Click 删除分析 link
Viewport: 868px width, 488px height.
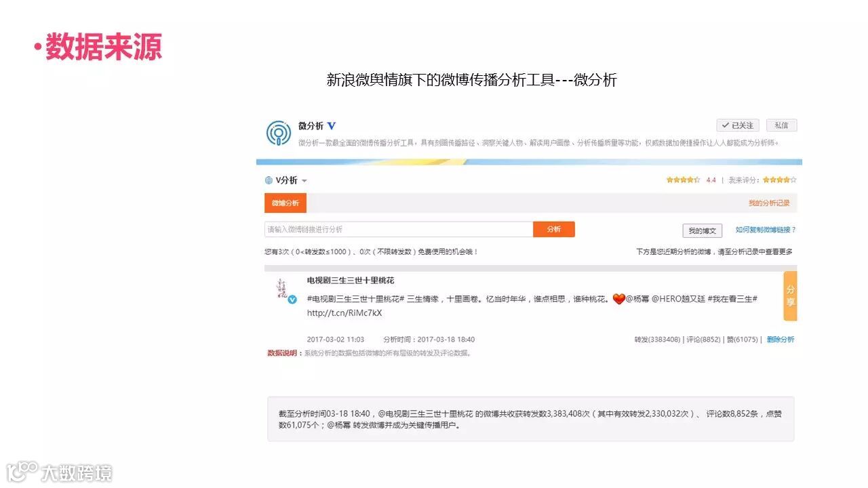coord(781,340)
